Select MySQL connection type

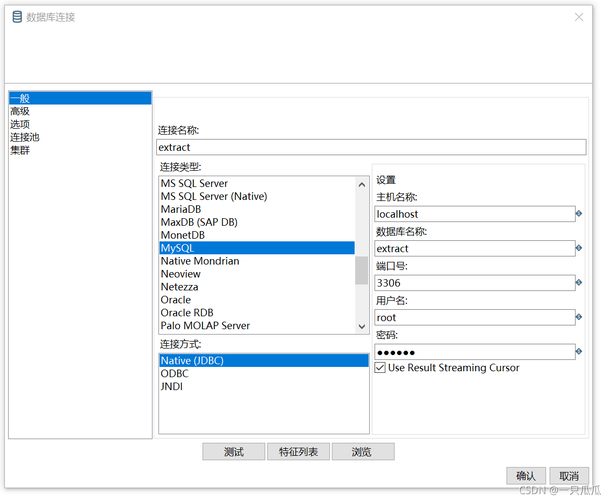point(257,248)
